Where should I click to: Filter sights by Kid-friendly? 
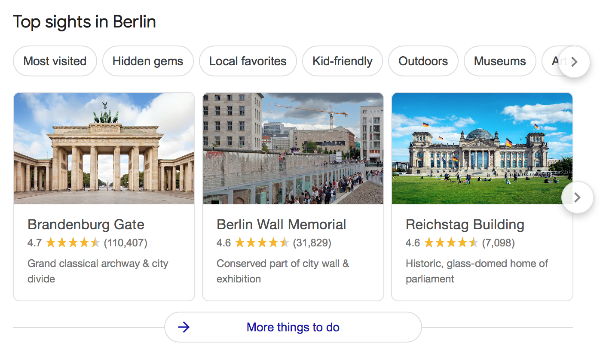[343, 61]
